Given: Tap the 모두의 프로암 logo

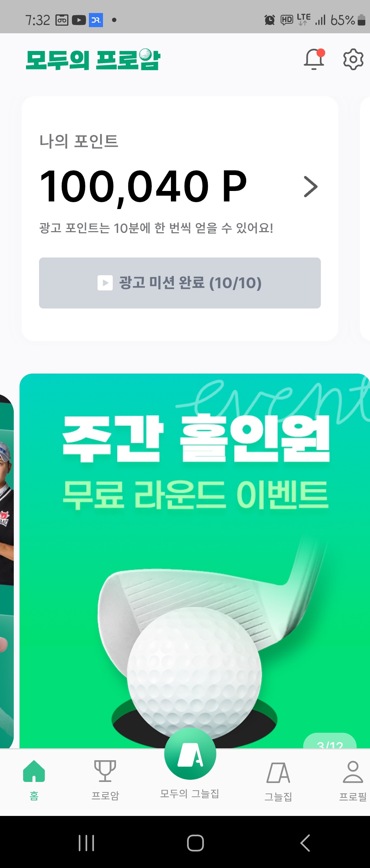Looking at the screenshot, I should pos(93,59).
